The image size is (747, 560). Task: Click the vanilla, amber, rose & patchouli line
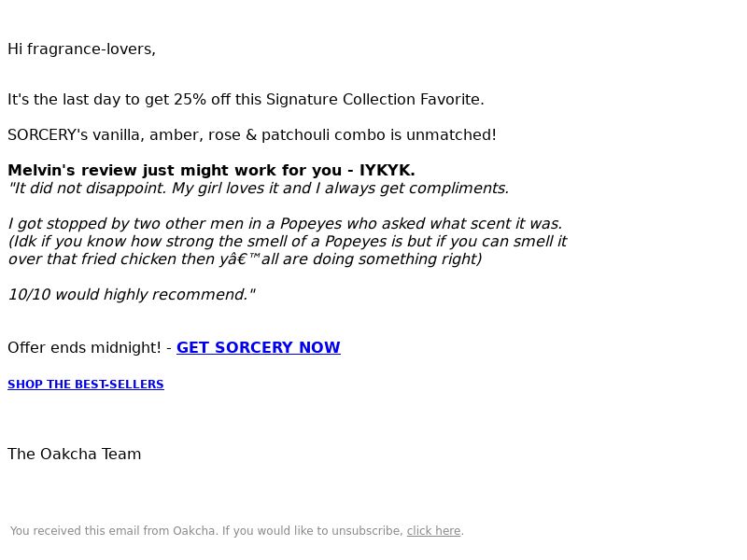pyautogui.click(x=252, y=134)
